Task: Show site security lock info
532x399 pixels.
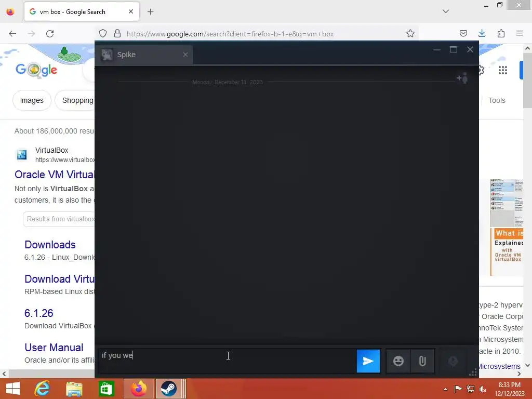Action: (117, 34)
